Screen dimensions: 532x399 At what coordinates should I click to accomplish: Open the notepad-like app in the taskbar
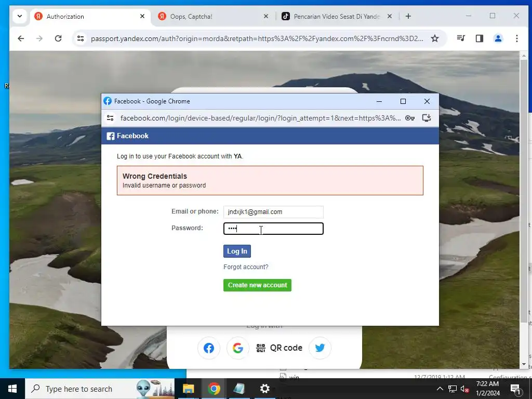(239, 389)
